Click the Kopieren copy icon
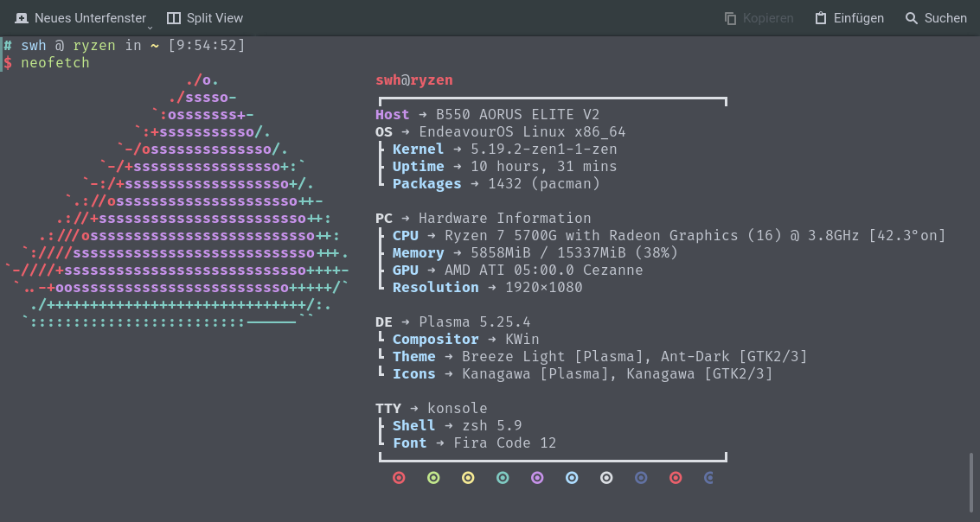The width and height of the screenshot is (980, 522). tap(730, 18)
